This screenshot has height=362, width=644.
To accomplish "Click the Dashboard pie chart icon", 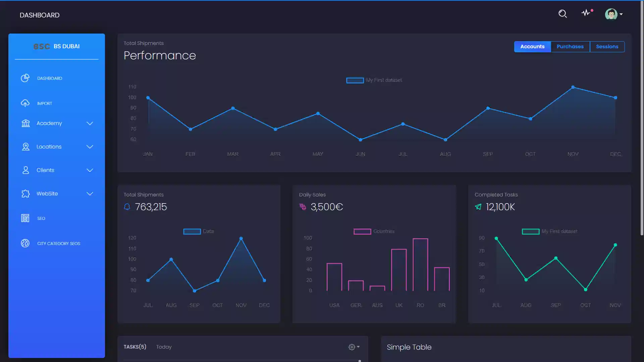I will tap(25, 78).
